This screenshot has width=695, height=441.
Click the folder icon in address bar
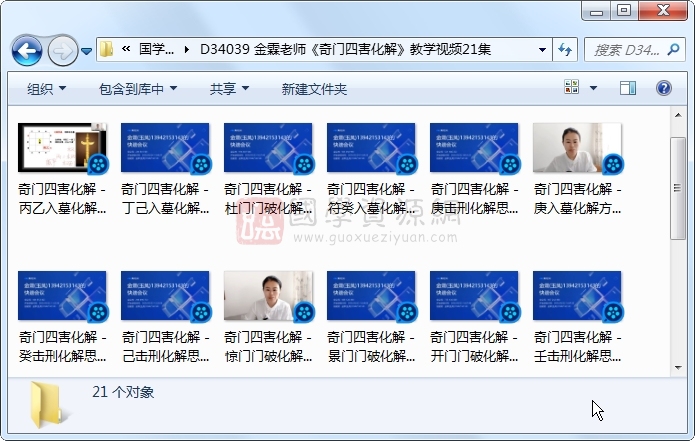coord(106,49)
